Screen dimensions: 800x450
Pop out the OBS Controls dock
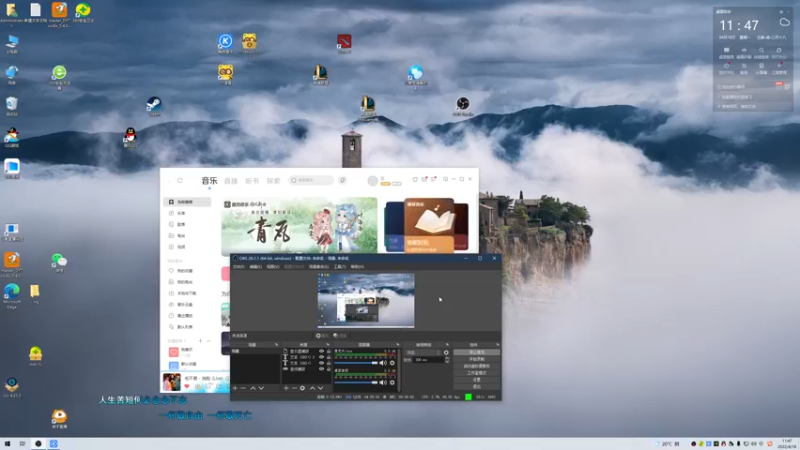pyautogui.click(x=497, y=345)
